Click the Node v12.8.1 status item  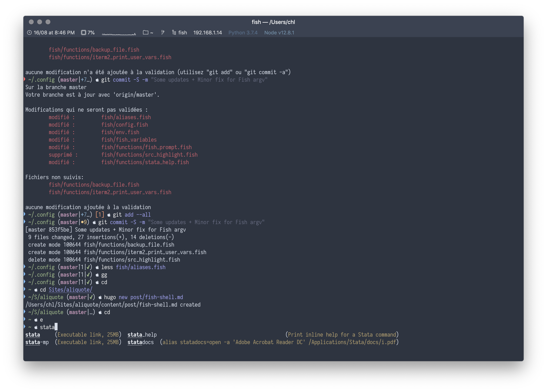click(279, 32)
